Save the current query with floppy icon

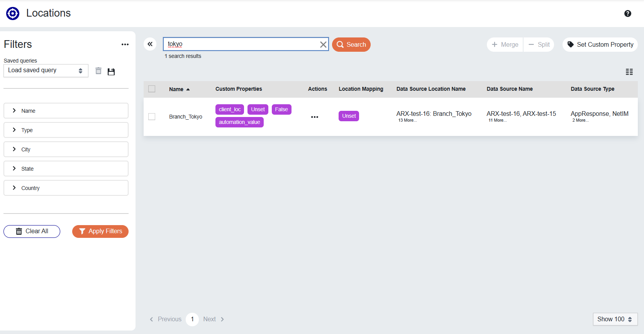(x=111, y=71)
